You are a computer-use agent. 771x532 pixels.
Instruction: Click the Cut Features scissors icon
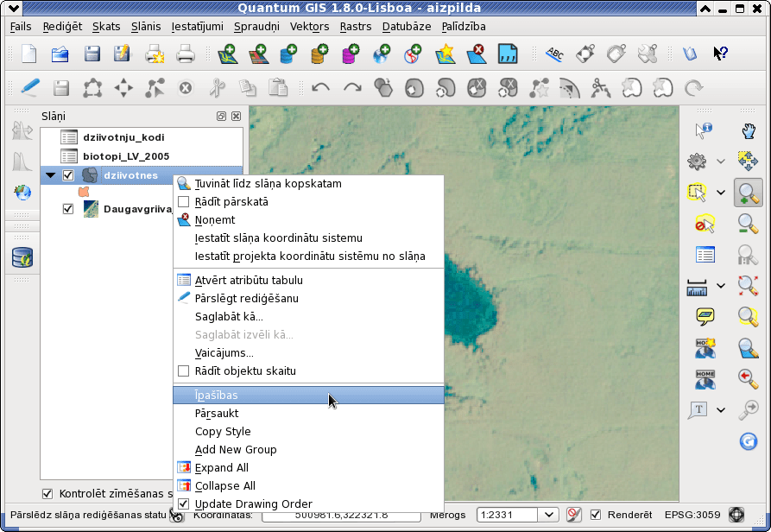[217, 88]
